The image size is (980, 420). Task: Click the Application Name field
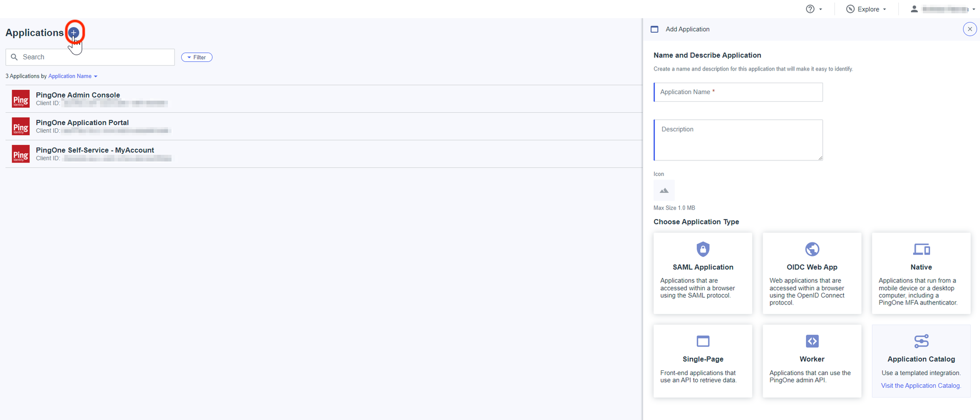[x=738, y=92]
